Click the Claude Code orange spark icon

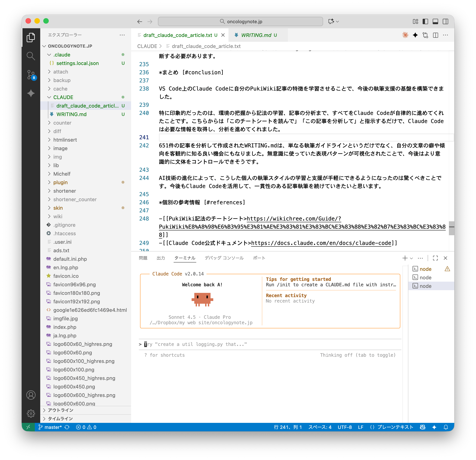(405, 35)
